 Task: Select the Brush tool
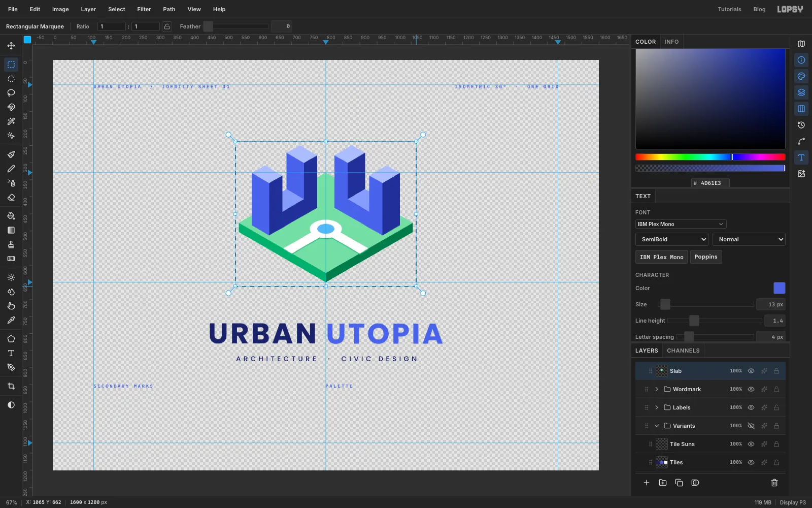click(11, 154)
